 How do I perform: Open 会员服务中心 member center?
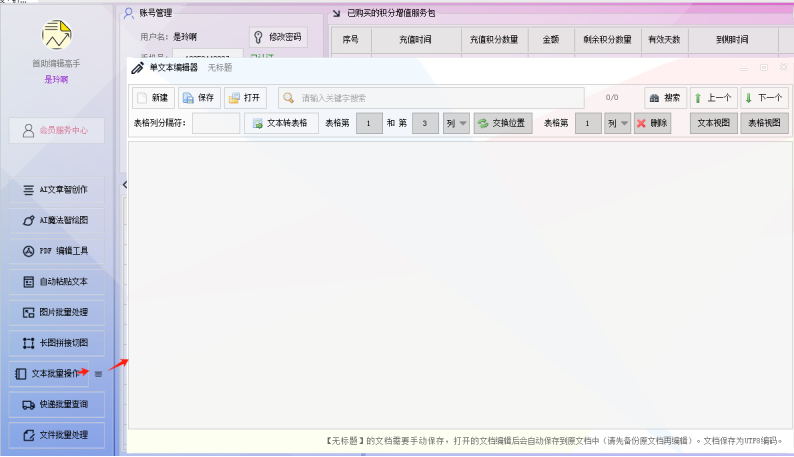[57, 130]
